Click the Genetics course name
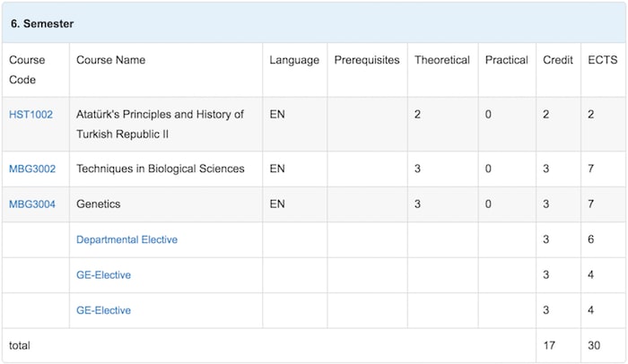Image resolution: width=628 pixels, height=364 pixels. click(x=98, y=204)
